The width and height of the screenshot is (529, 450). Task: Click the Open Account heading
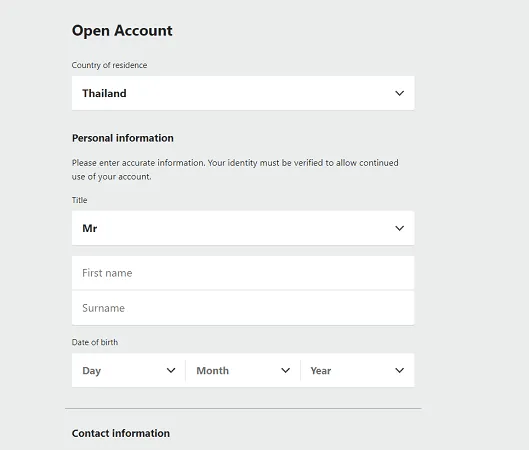pyautogui.click(x=122, y=31)
